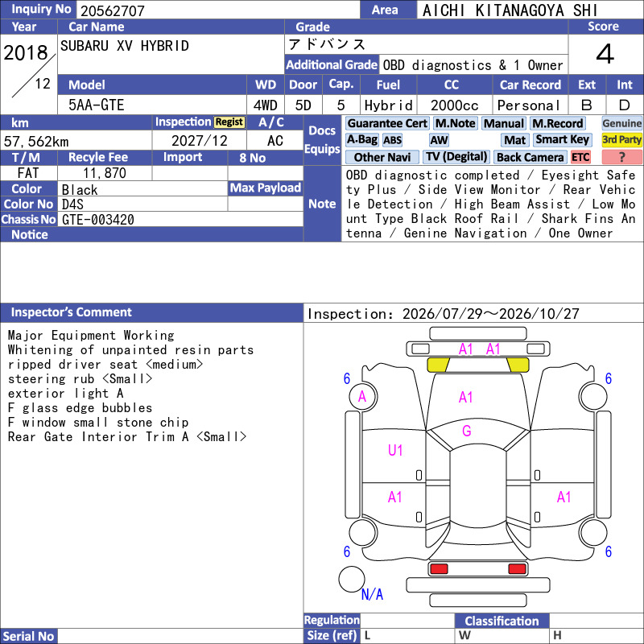644x644 pixels.
Task: Select the M.Record badge
Action: tap(557, 123)
